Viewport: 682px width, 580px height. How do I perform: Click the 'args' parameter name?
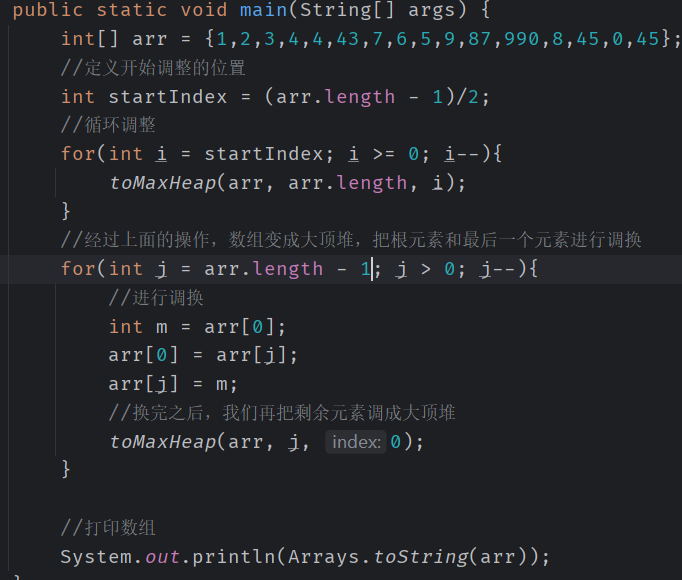tap(431, 11)
